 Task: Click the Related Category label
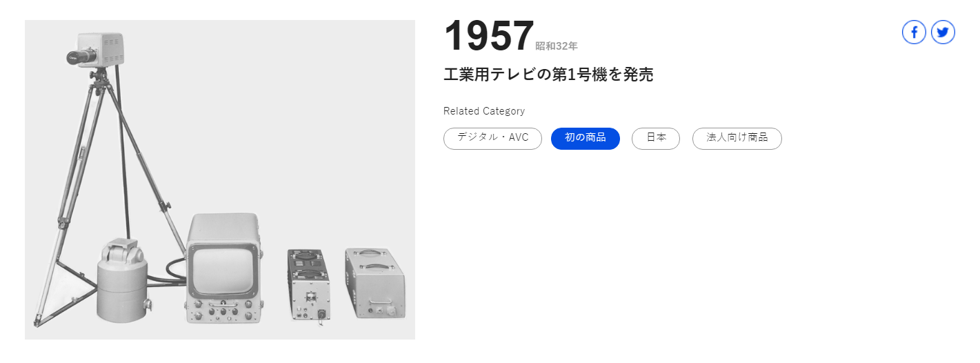484,111
